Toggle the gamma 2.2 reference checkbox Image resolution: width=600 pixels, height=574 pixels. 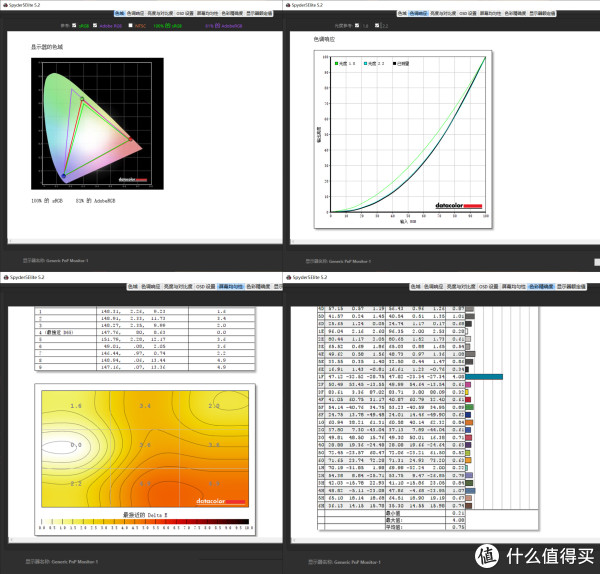click(x=377, y=25)
